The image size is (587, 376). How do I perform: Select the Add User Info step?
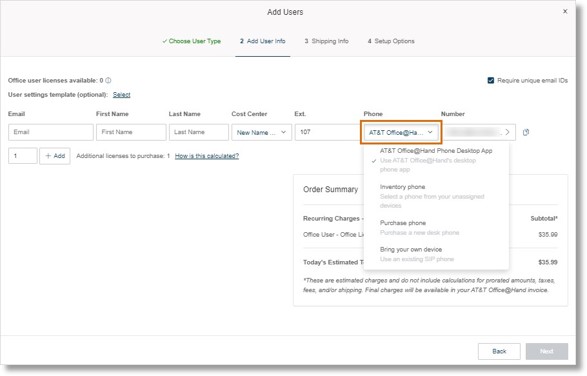pos(262,41)
